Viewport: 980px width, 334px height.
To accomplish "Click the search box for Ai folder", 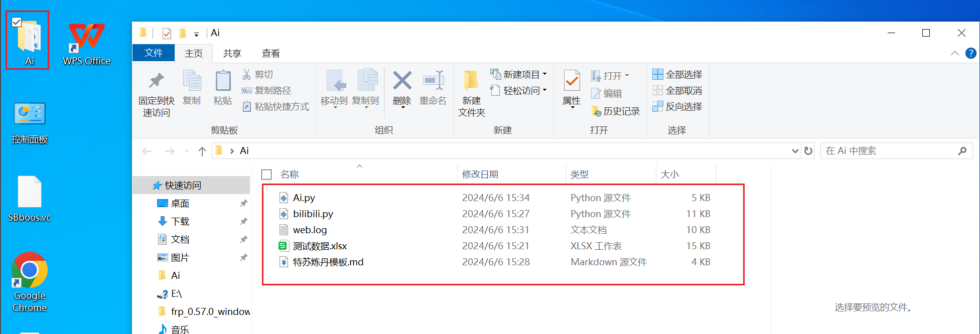I will click(x=888, y=151).
